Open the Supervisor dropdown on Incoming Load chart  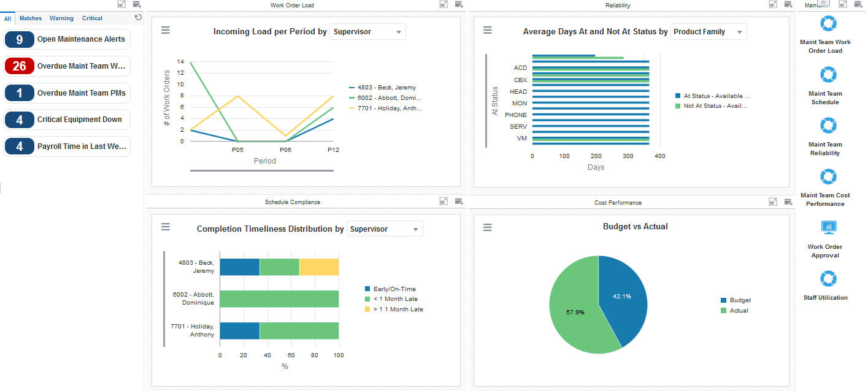367,32
